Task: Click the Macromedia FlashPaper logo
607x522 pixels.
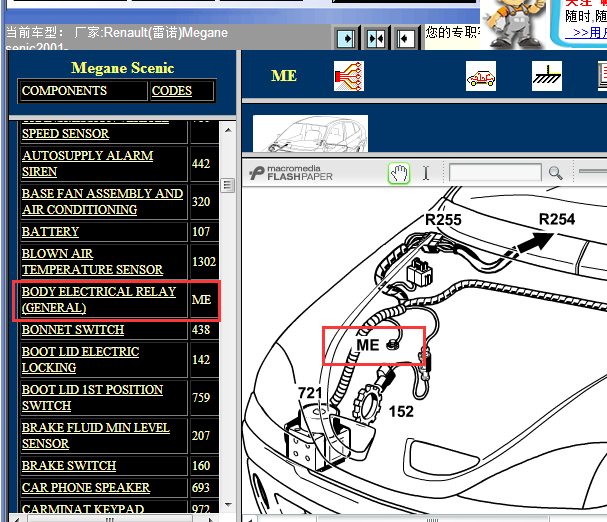Action: tap(291, 173)
